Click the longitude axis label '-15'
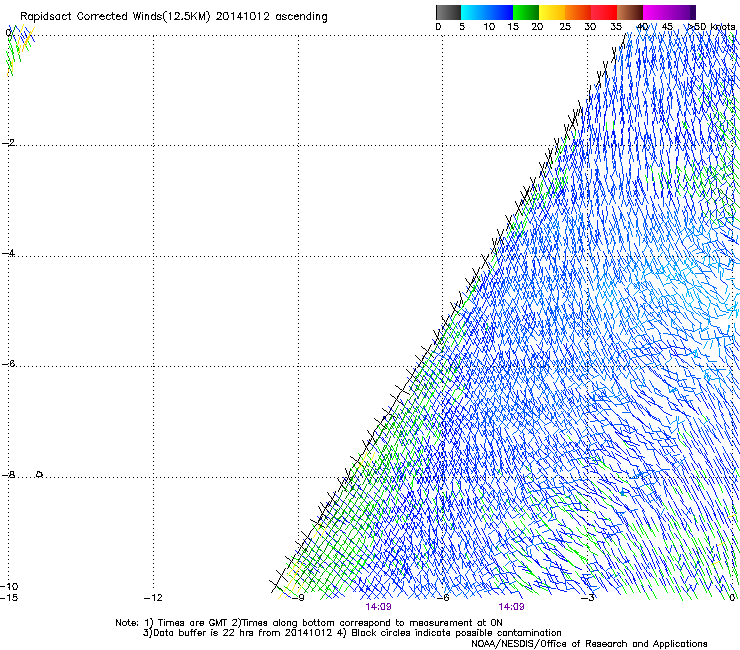740x650 pixels. [x=9, y=598]
